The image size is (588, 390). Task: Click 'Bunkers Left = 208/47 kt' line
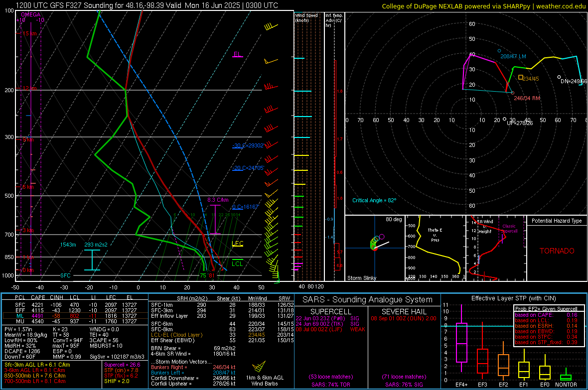click(x=193, y=373)
